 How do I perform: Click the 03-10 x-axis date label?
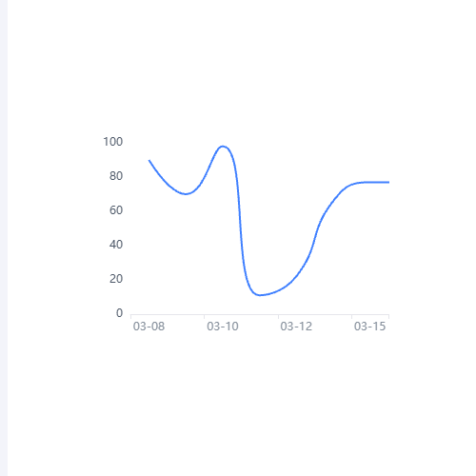click(223, 327)
